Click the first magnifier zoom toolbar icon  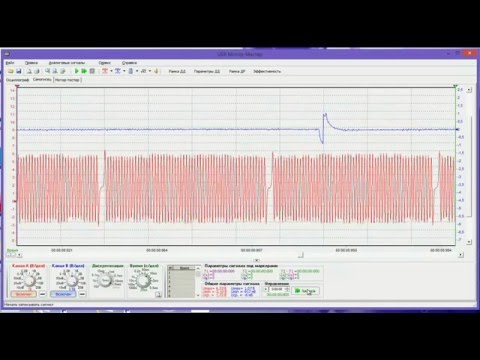(47, 71)
